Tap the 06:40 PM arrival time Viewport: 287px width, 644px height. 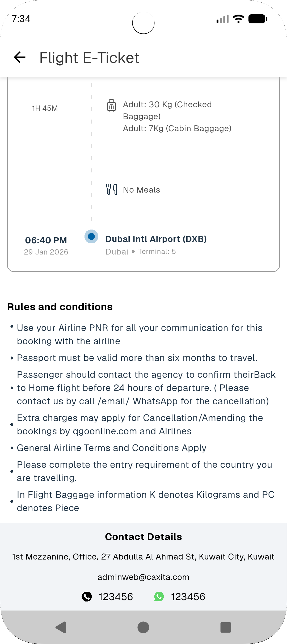[46, 240]
